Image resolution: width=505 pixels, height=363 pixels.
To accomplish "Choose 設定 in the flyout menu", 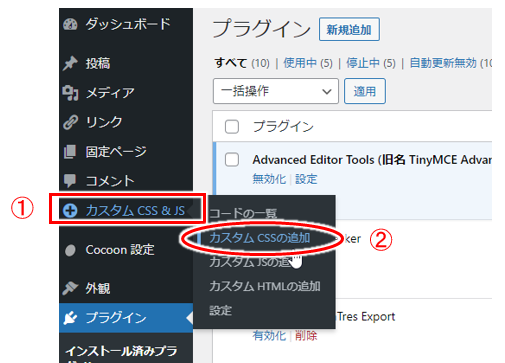I will click(x=221, y=311).
